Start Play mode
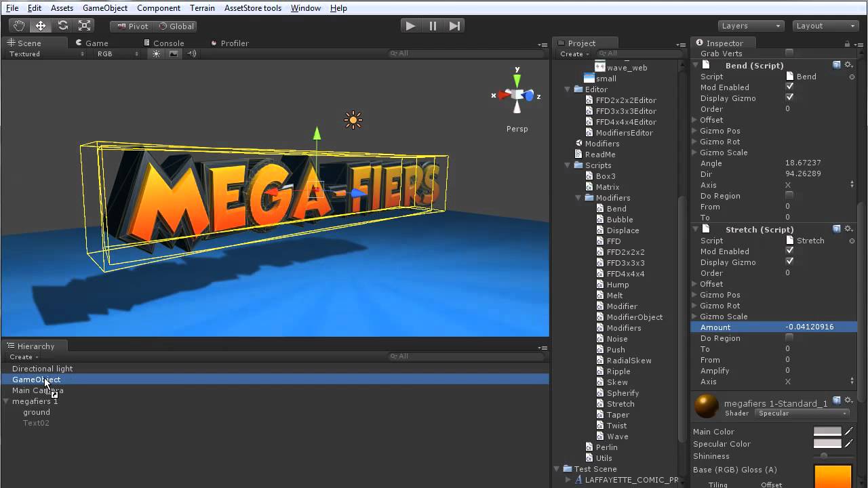This screenshot has height=488, width=868. pyautogui.click(x=410, y=26)
